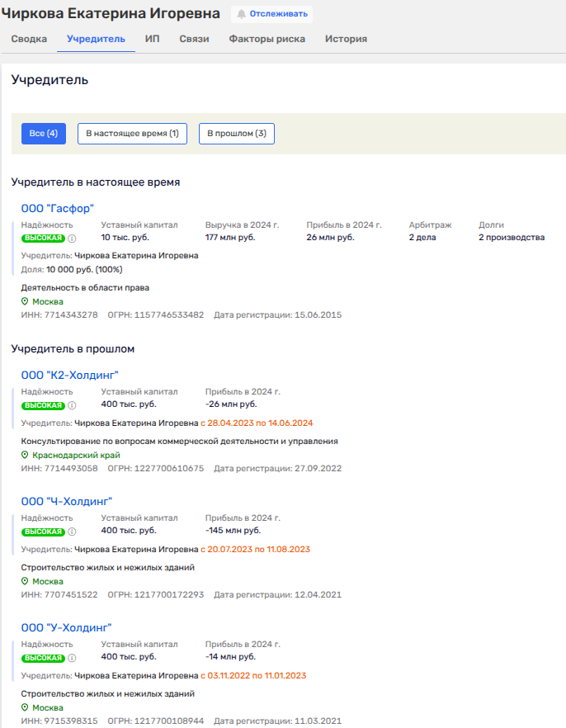566x728 pixels.
Task: Open the Факторы риска tab
Action: click(266, 39)
